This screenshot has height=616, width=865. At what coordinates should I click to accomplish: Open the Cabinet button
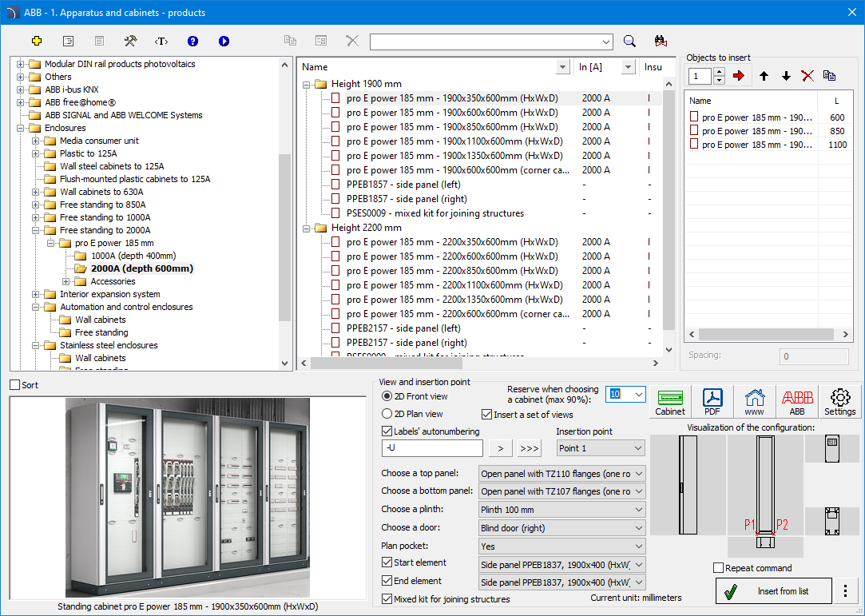point(670,402)
